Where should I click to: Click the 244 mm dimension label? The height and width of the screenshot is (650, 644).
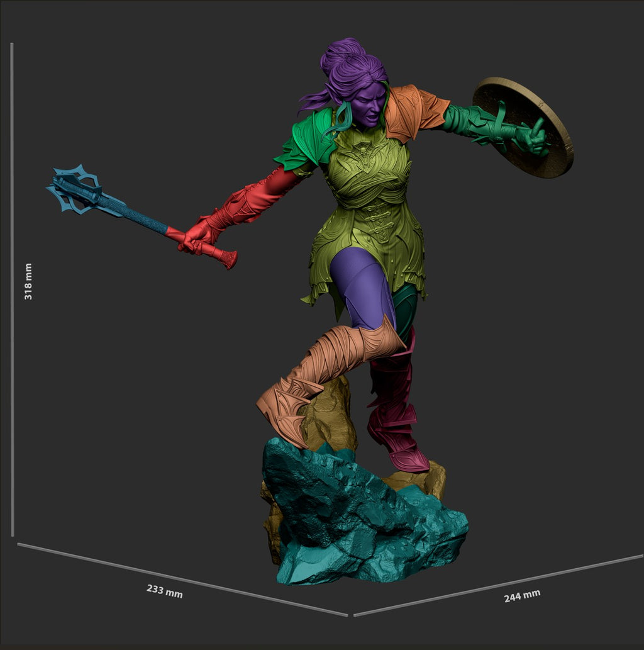pyautogui.click(x=522, y=596)
